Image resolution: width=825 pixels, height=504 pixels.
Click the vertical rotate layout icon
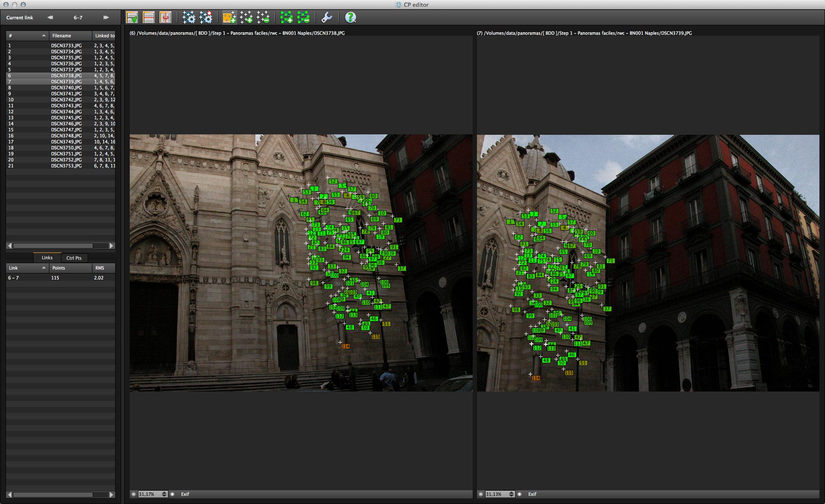165,18
